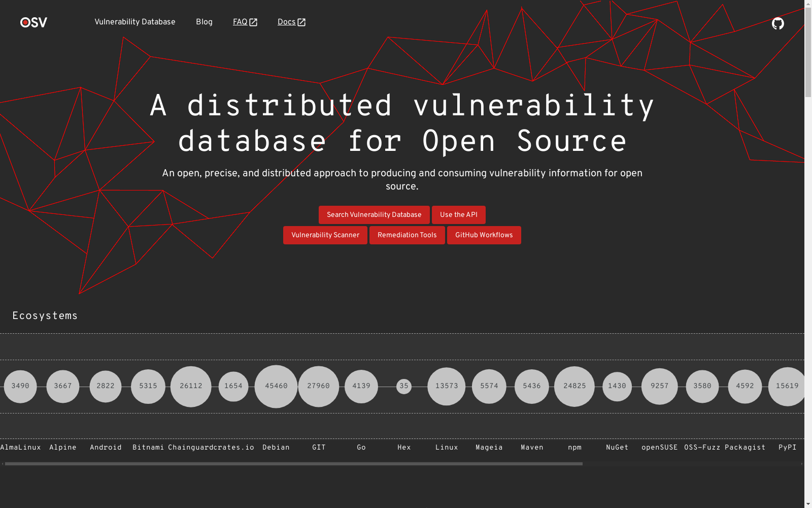Click the AlmaLinux ecosystem label
Screen dimensions: 812x508
pos(20,448)
